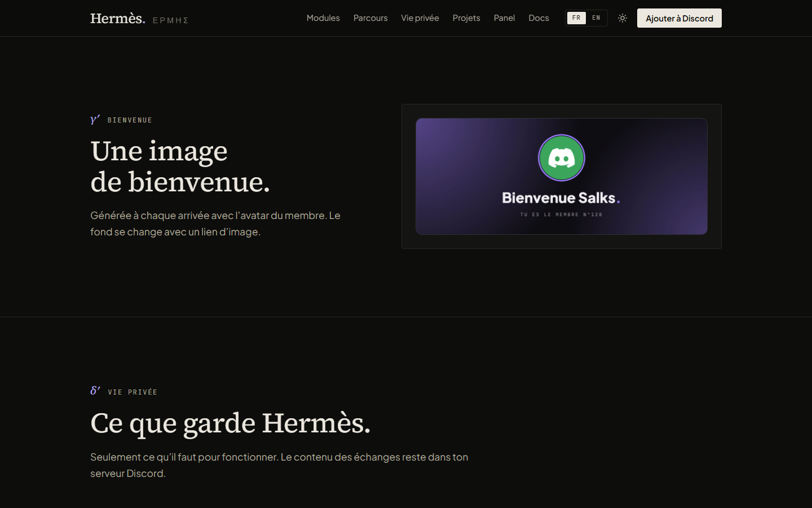Image resolution: width=812 pixels, height=508 pixels.
Task: Click the "Bienvenue Salks." text
Action: pyautogui.click(x=561, y=198)
